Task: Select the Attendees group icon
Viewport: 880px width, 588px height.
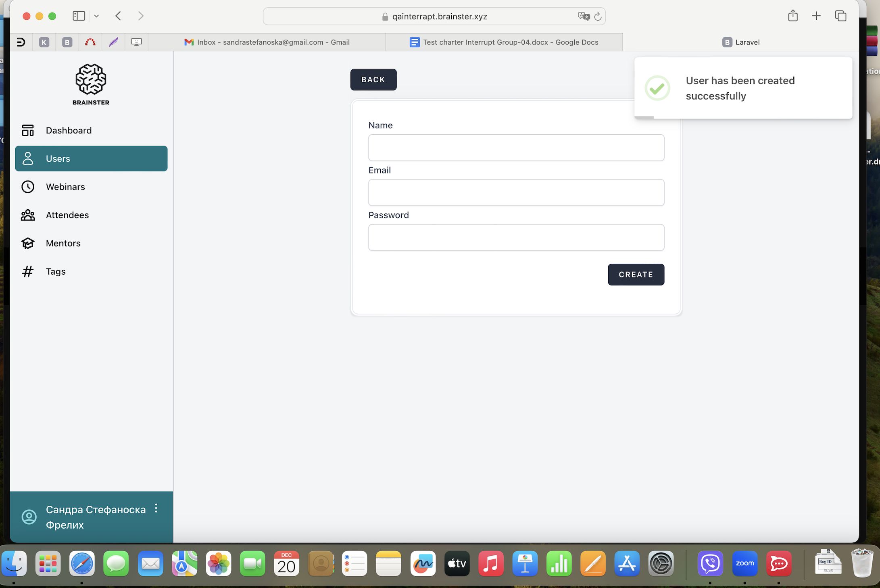Action: tap(28, 215)
